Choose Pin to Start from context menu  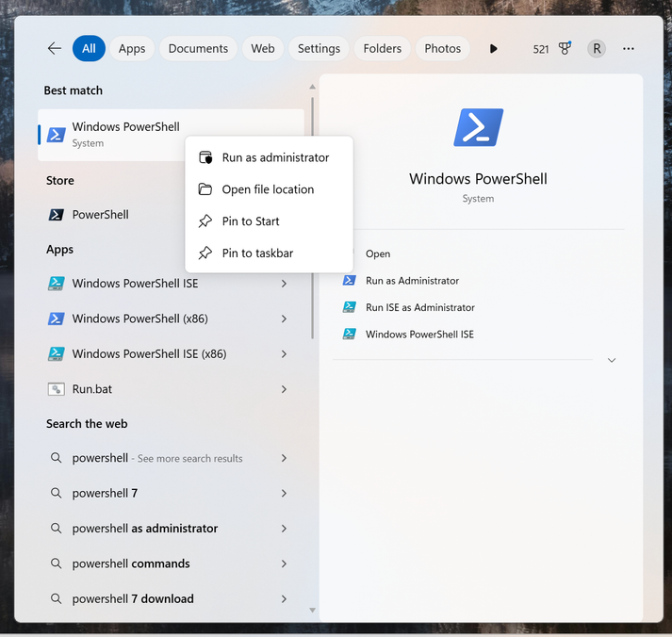[x=269, y=221]
